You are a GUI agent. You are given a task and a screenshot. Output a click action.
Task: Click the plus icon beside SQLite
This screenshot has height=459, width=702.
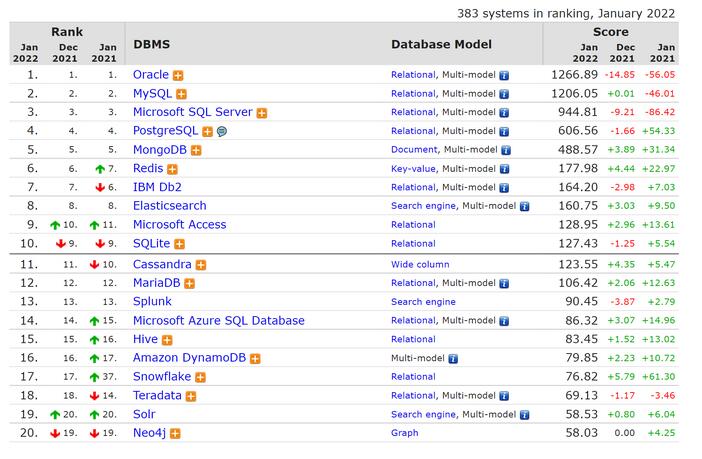pos(180,245)
